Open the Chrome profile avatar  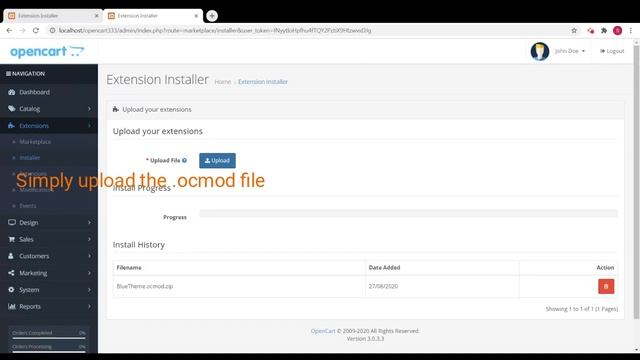(x=618, y=31)
